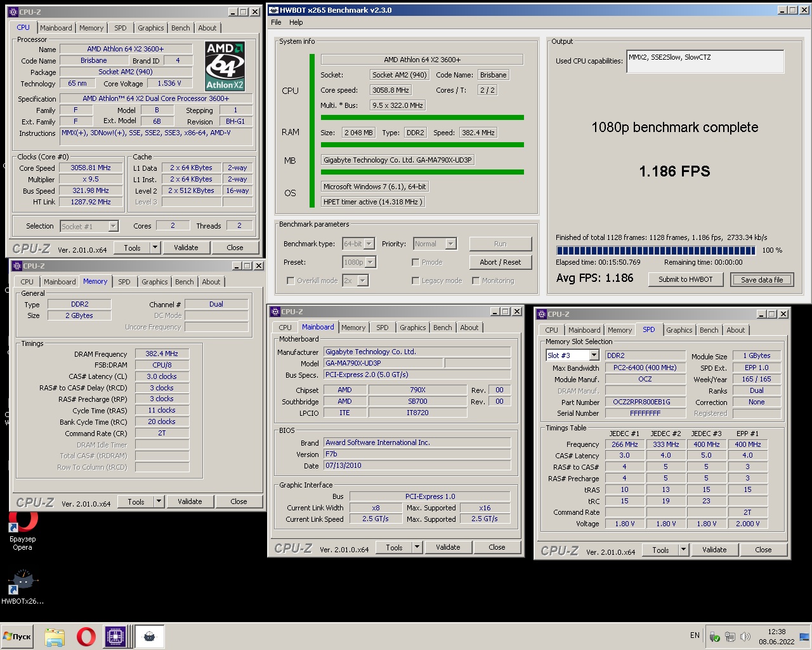Click Tools button in CPU-Z Mainboard window
The width and height of the screenshot is (812, 650).
394,547
